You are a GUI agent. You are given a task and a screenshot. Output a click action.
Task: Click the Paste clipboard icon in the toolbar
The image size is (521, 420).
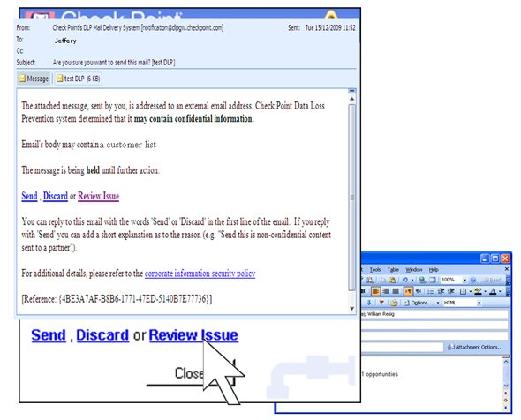point(392,280)
